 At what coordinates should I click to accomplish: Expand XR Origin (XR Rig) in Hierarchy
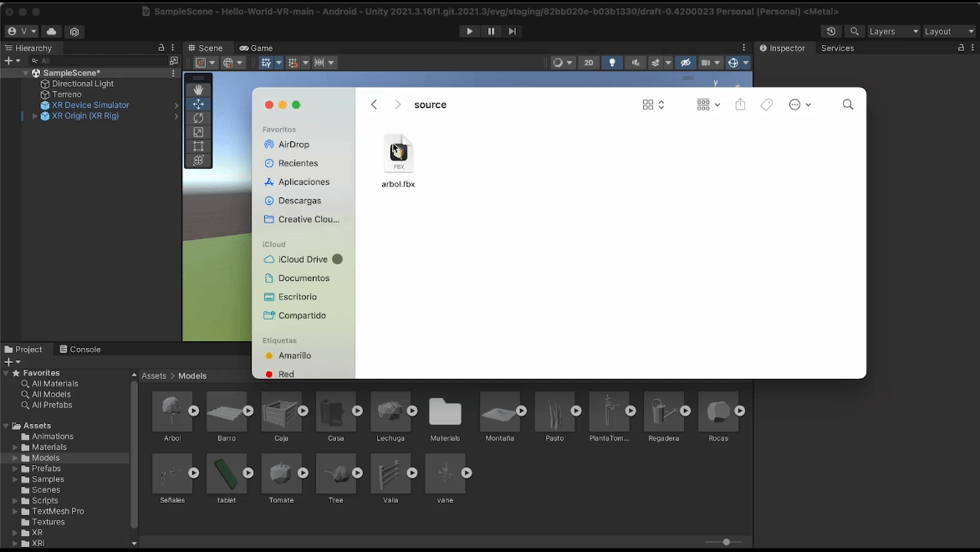pyautogui.click(x=34, y=116)
